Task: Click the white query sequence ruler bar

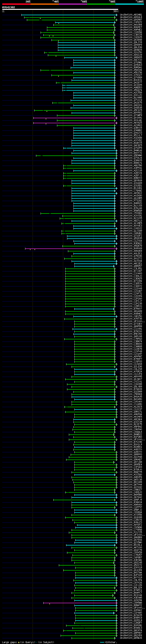Action: 60,9
